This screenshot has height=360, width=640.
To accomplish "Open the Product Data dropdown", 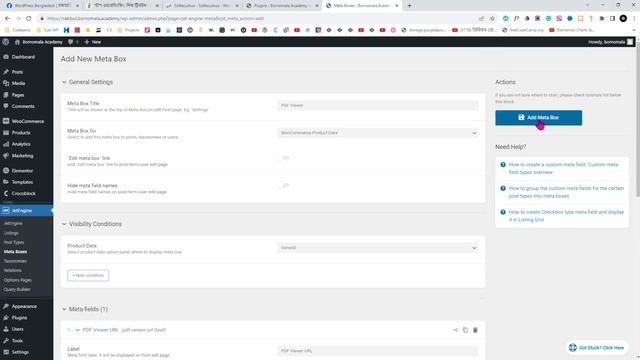I will [x=378, y=248].
